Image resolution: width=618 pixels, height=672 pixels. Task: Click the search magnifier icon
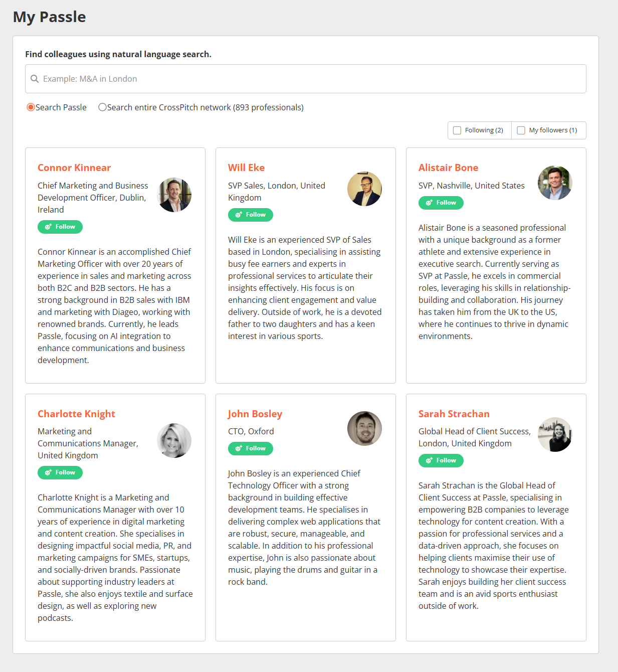[x=35, y=79]
